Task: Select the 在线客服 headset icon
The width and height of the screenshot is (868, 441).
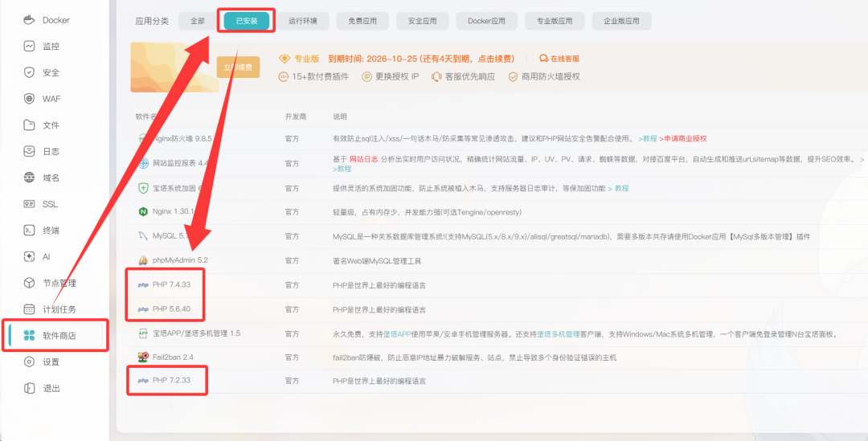Action: (543, 59)
